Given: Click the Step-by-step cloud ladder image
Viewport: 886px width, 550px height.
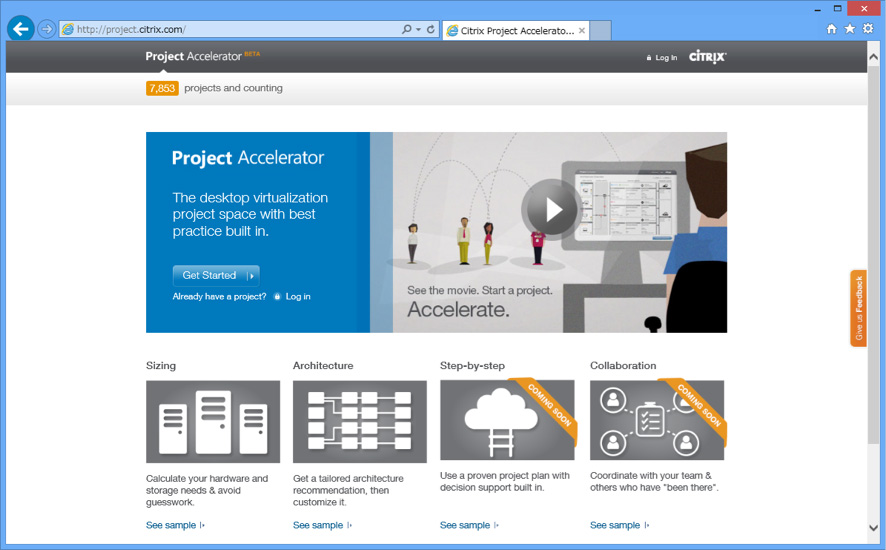Looking at the screenshot, I should (x=507, y=420).
